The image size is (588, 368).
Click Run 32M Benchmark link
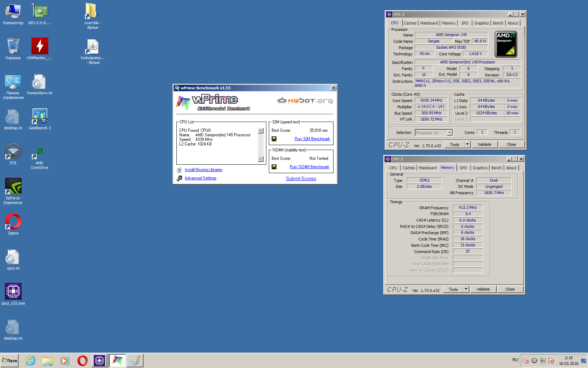[312, 139]
